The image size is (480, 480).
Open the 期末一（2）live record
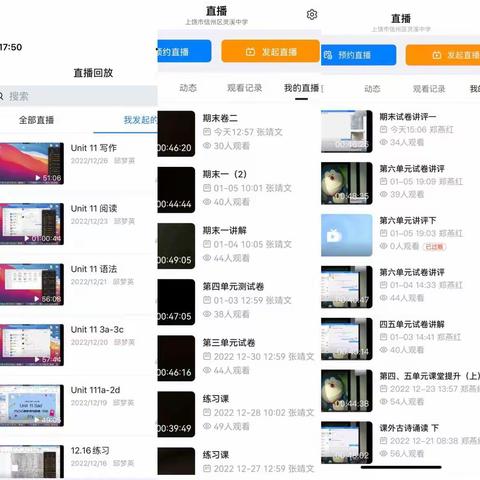coord(225,174)
